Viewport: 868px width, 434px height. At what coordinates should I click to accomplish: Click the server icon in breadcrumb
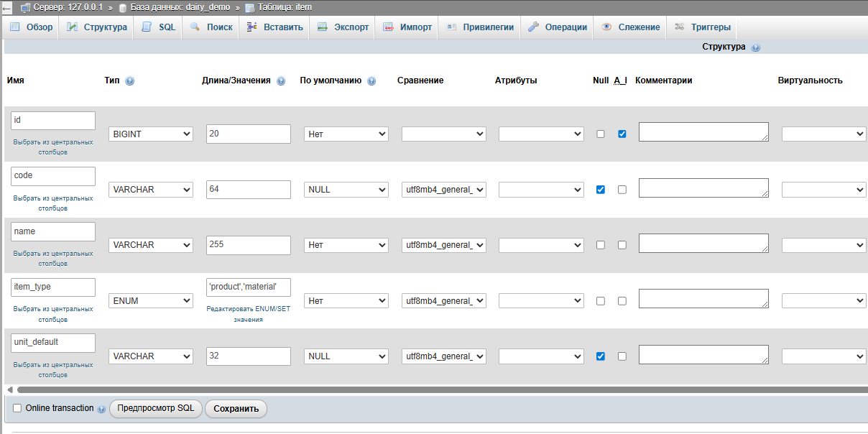tap(25, 7)
